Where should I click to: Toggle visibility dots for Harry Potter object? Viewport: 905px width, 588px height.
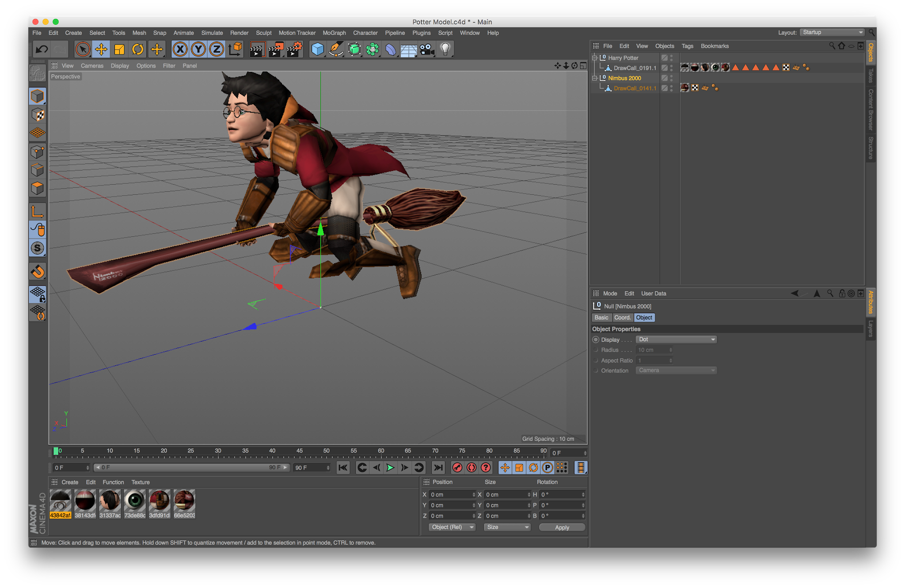point(671,58)
